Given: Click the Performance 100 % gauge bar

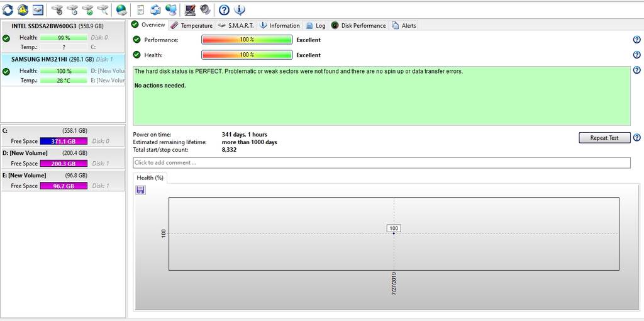Looking at the screenshot, I should click(247, 40).
